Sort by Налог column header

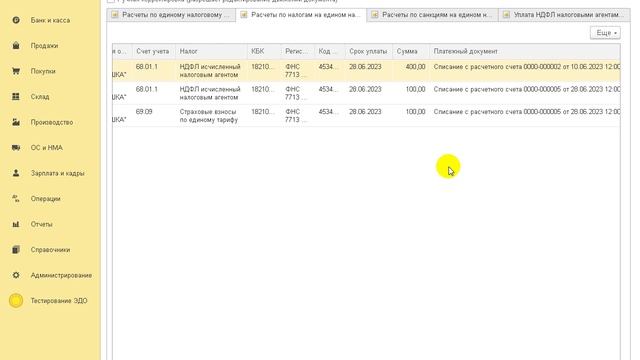coord(211,51)
